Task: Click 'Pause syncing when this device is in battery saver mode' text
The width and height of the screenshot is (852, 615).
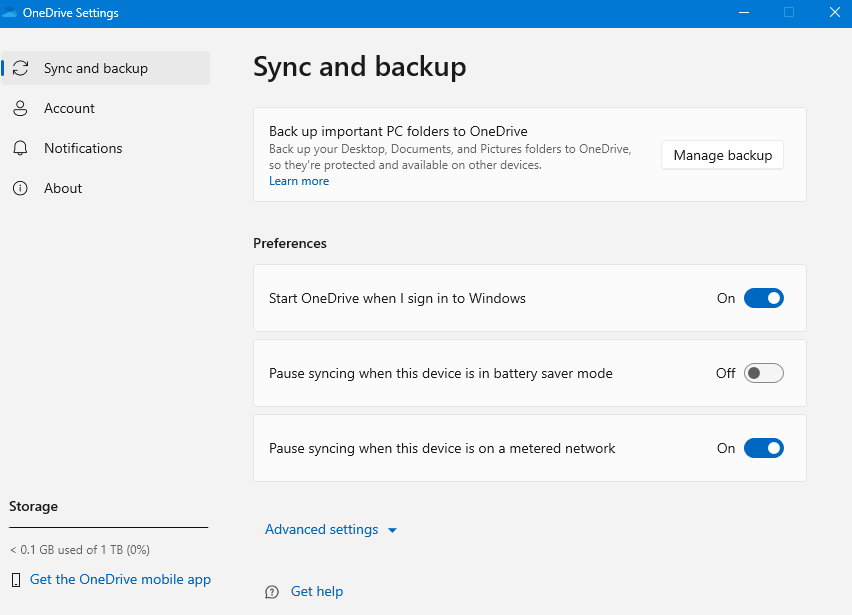Action: (441, 373)
